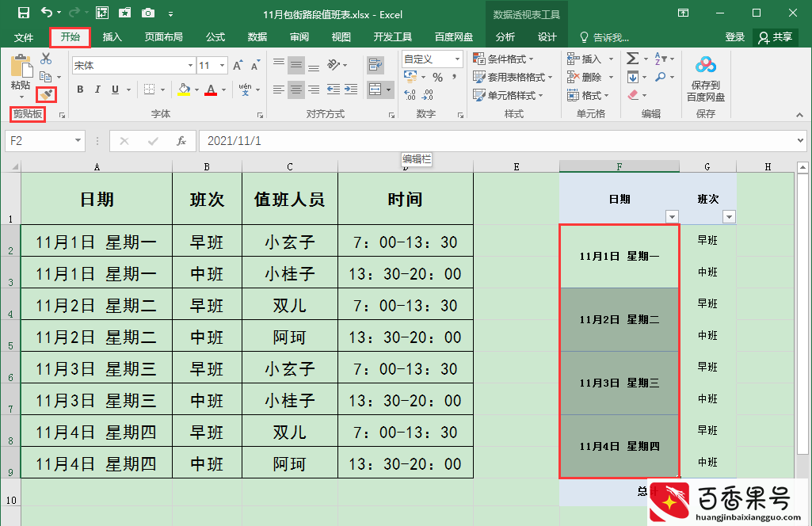Toggle bottom vertical alignment

coord(314,67)
